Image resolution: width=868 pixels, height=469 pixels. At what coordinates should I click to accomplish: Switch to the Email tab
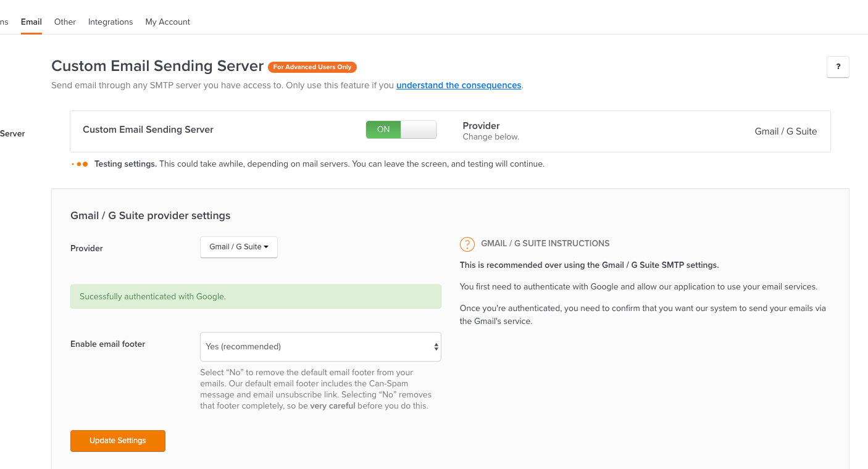pyautogui.click(x=31, y=22)
